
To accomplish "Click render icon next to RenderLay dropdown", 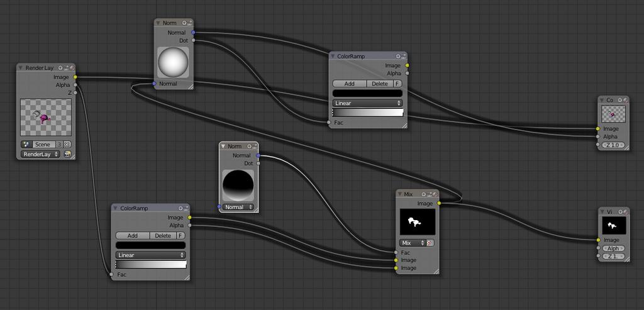I will point(68,154).
